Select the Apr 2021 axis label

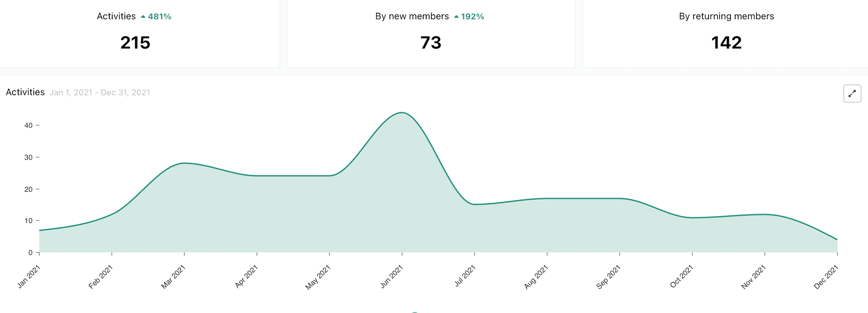click(246, 277)
